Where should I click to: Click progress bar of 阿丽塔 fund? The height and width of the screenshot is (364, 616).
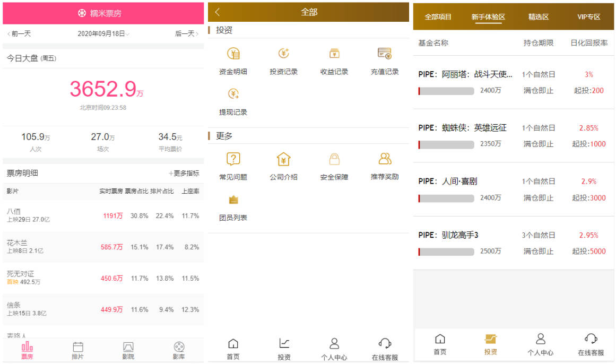tap(446, 91)
